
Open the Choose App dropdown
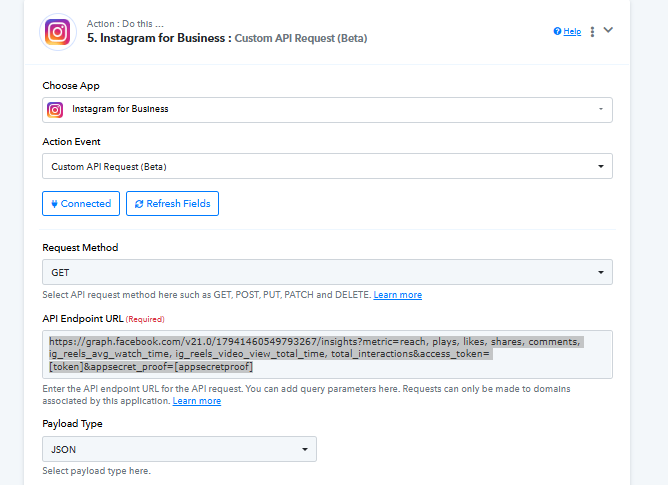pos(327,110)
